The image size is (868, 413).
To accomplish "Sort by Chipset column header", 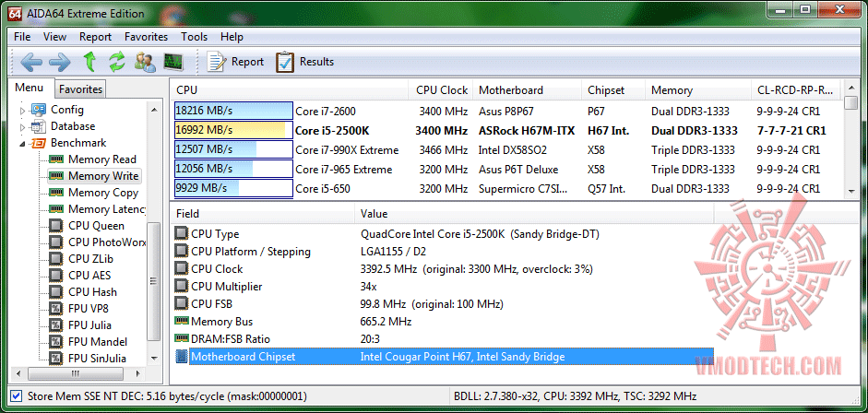I will (x=613, y=90).
